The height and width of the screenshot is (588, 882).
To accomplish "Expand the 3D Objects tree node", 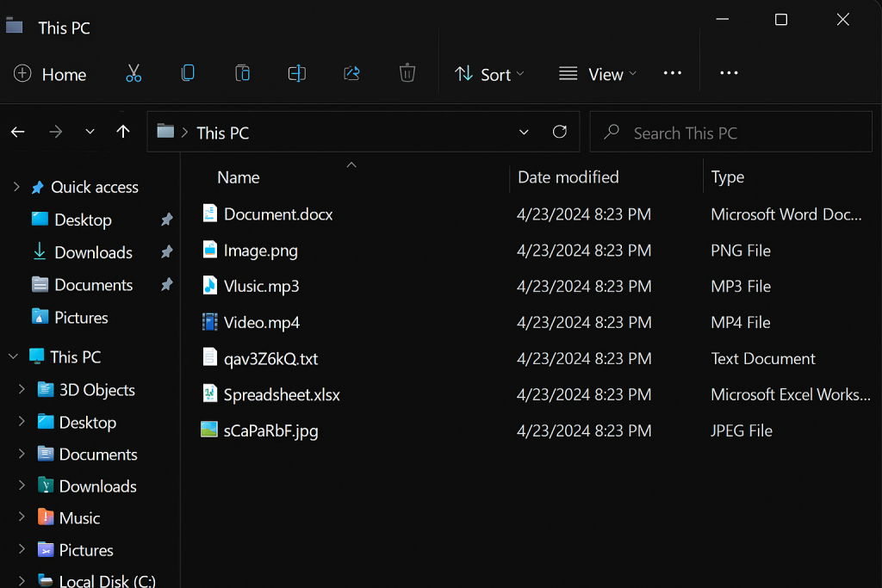I will point(22,390).
